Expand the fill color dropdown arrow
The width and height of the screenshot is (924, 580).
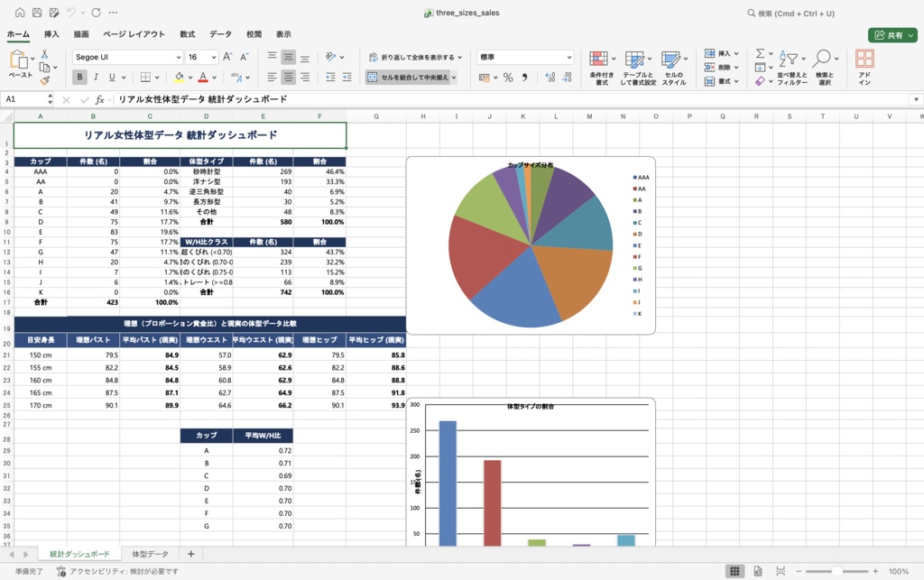pos(190,78)
